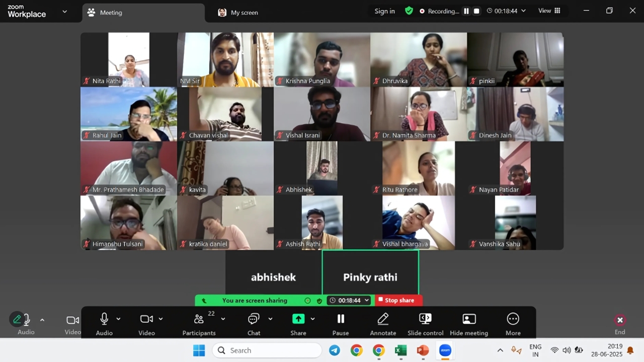Click the camera Video icon in toolbar
The width and height of the screenshot is (644, 362).
[x=146, y=319]
